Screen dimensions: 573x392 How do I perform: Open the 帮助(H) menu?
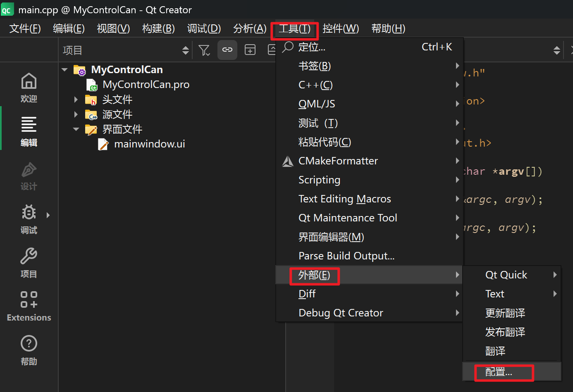coord(388,29)
